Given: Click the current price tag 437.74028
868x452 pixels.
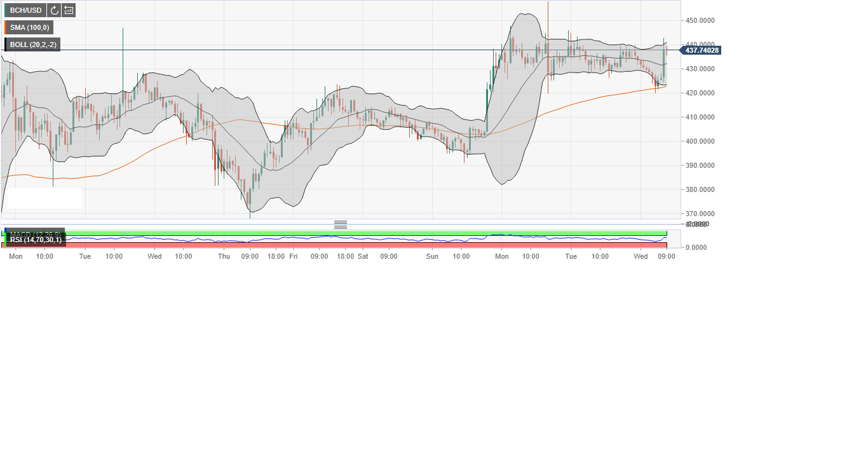Looking at the screenshot, I should pyautogui.click(x=700, y=50).
